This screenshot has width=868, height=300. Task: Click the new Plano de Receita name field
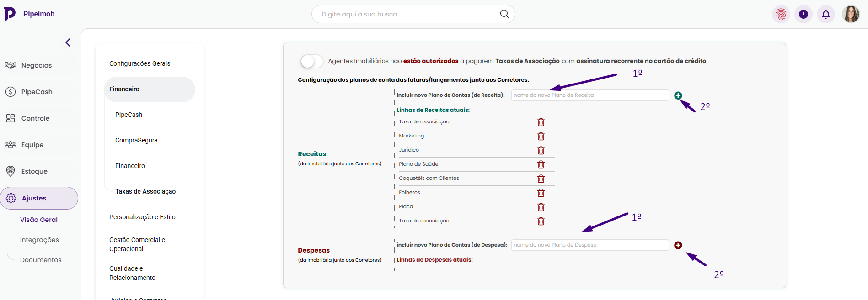[x=589, y=95]
